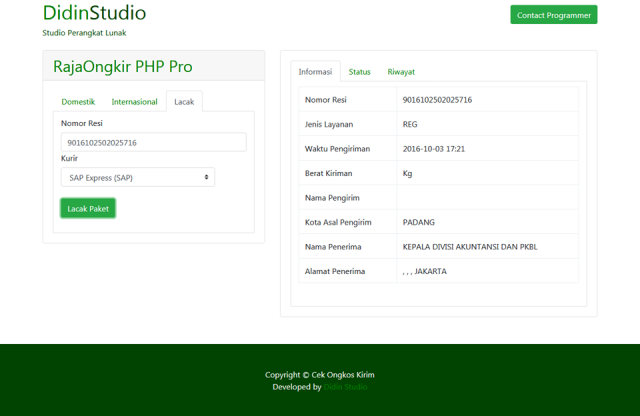Click the Waktu Pengiriman date value
Image resolution: width=640 pixels, height=416 pixels.
click(x=433, y=149)
